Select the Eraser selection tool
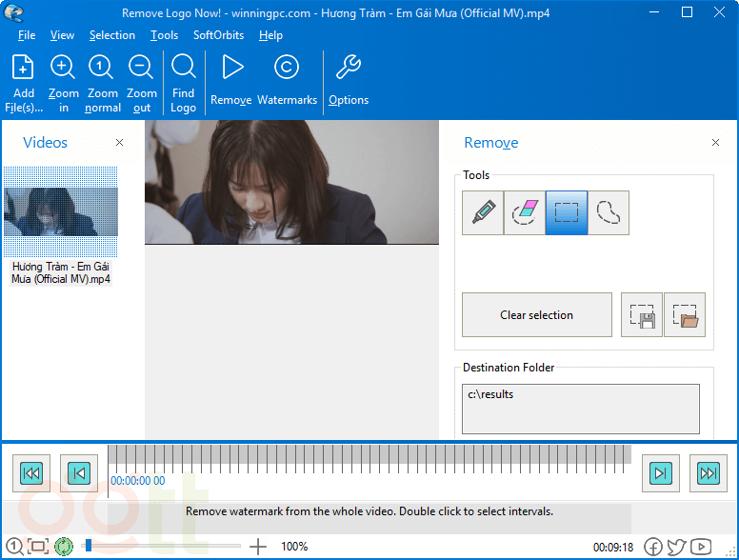Screen dimensions: 739x560 [524, 212]
